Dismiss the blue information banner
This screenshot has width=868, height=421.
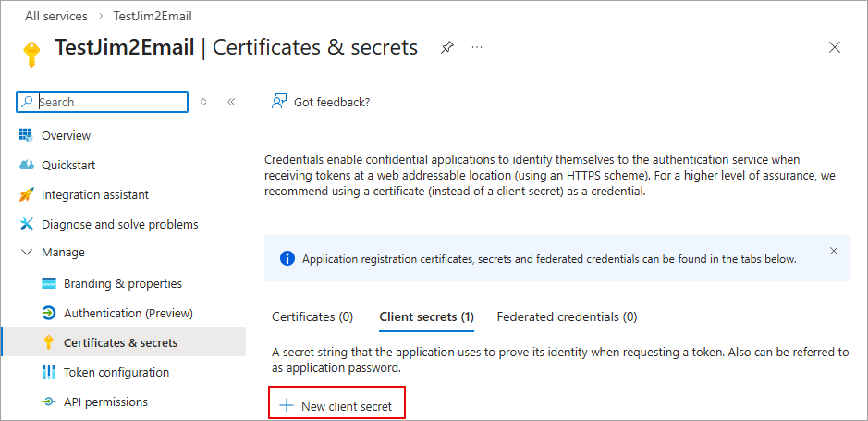[834, 251]
